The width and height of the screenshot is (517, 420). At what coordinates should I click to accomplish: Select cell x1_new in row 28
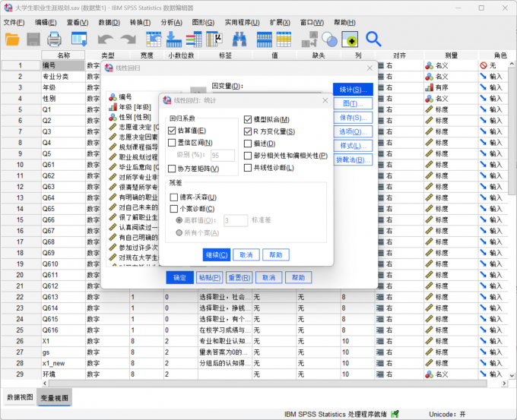(x=63, y=363)
